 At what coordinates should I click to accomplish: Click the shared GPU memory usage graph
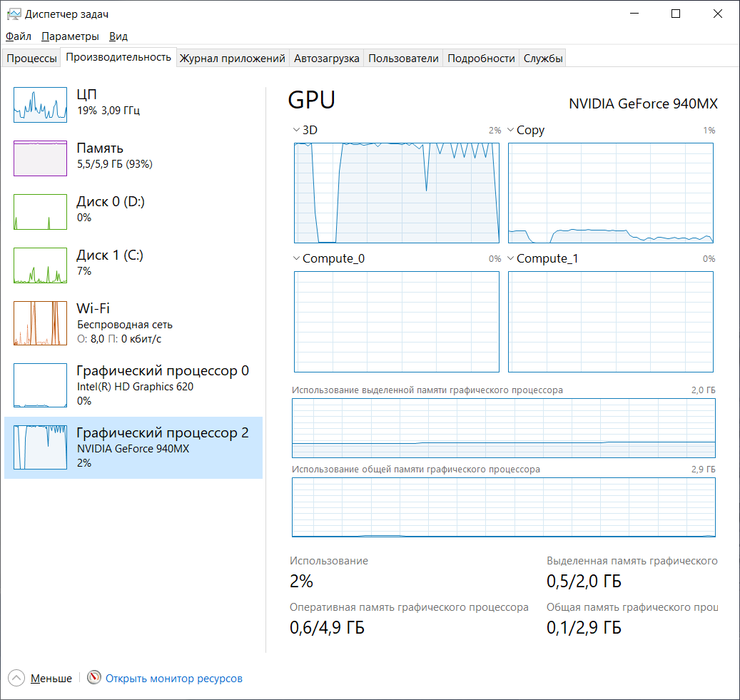click(x=504, y=507)
